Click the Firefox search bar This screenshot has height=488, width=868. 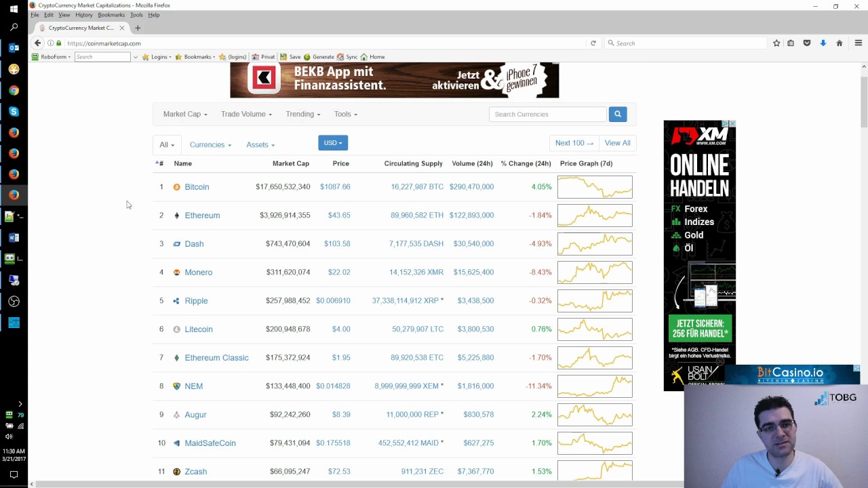point(685,43)
